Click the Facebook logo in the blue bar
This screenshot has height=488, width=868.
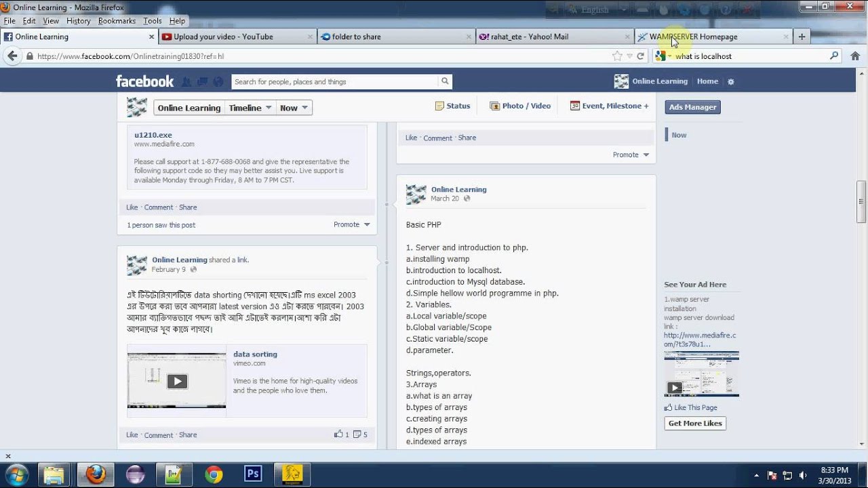(144, 81)
